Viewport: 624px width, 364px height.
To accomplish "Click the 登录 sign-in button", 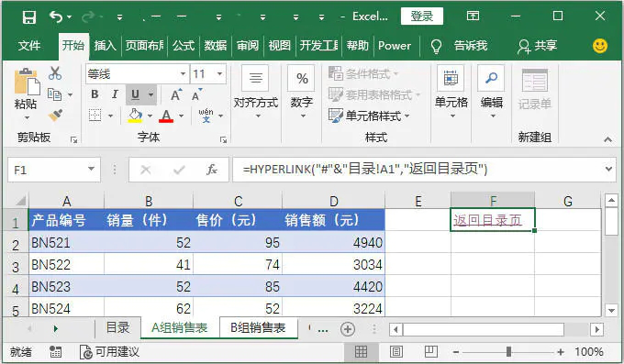I will coord(422,17).
